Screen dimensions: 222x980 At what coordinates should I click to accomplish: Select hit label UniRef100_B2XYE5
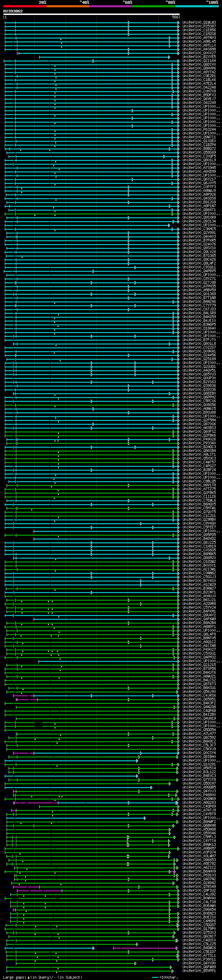199,57
